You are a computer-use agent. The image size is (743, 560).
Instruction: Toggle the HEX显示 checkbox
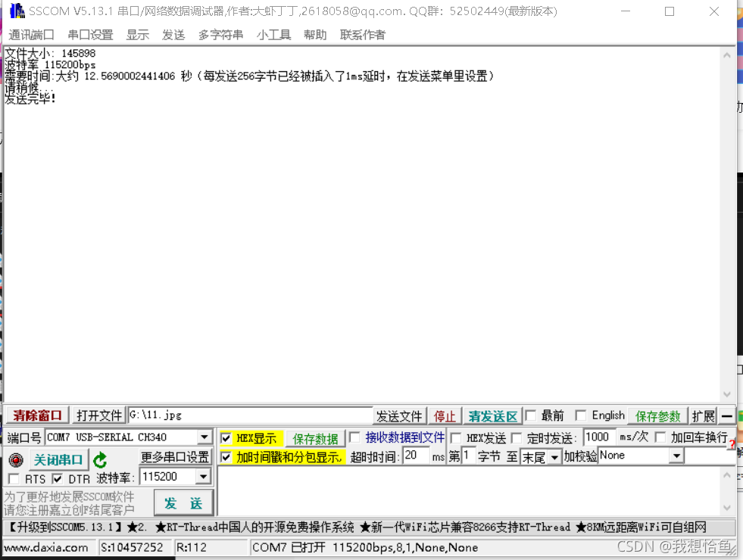pos(226,438)
